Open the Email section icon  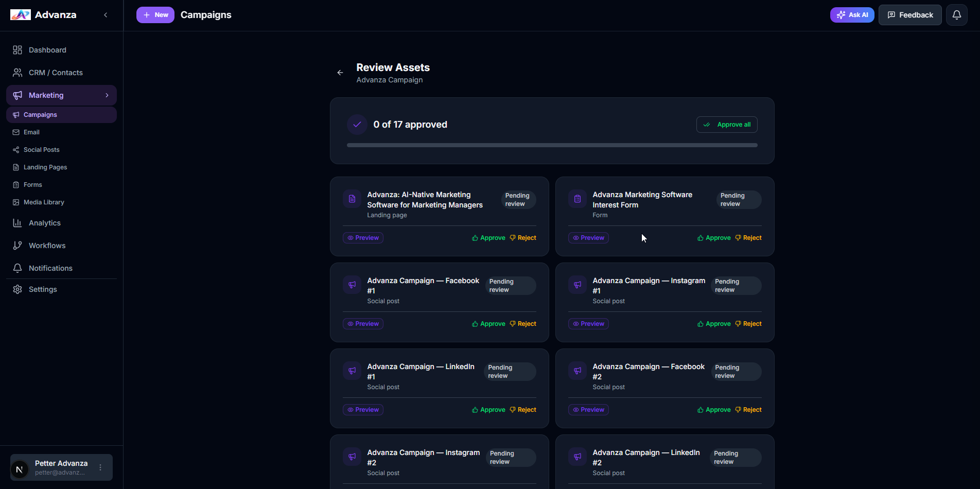pyautogui.click(x=16, y=132)
